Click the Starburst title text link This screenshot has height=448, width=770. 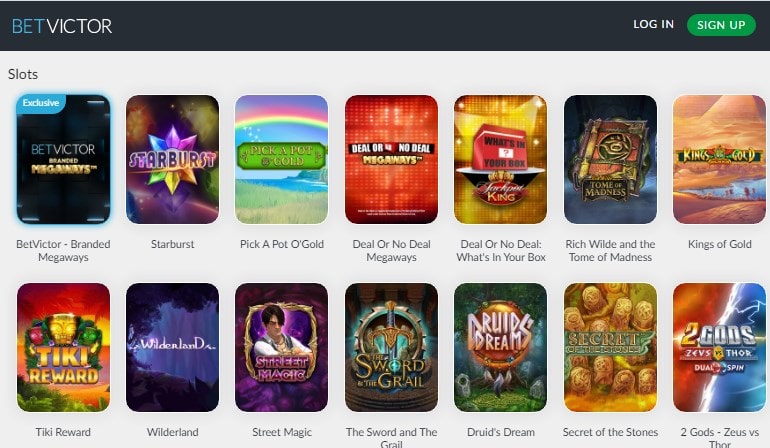[x=172, y=244]
